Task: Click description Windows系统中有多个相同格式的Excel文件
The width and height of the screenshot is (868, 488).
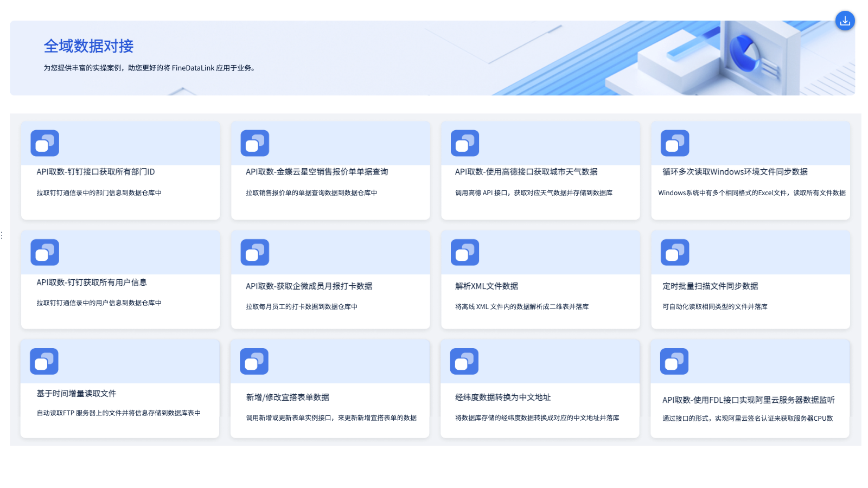Action: pos(752,193)
